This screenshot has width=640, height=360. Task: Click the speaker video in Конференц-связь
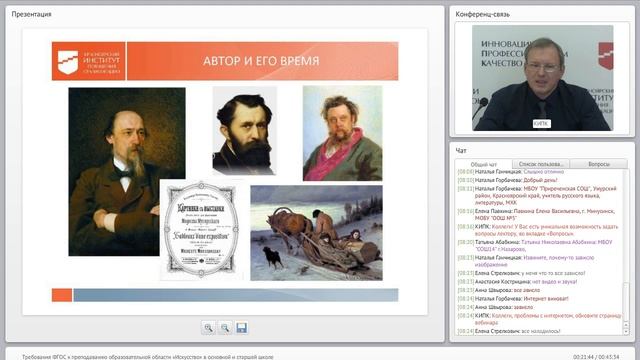[542, 78]
